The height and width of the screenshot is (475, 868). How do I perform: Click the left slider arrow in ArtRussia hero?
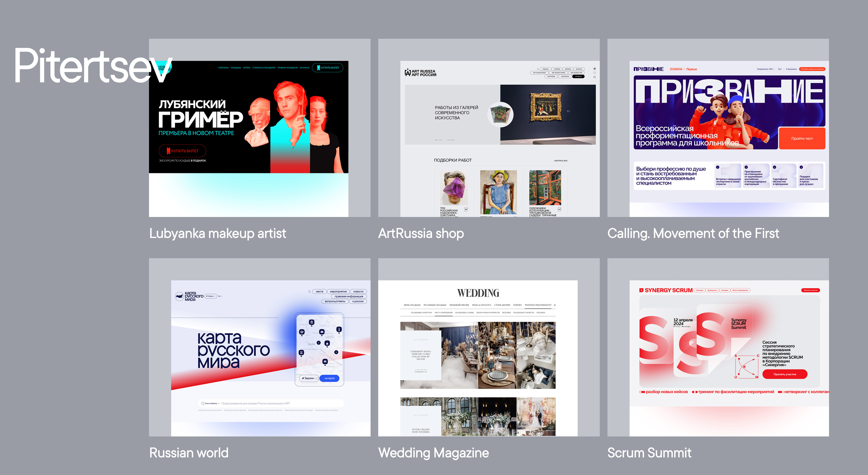[439, 140]
